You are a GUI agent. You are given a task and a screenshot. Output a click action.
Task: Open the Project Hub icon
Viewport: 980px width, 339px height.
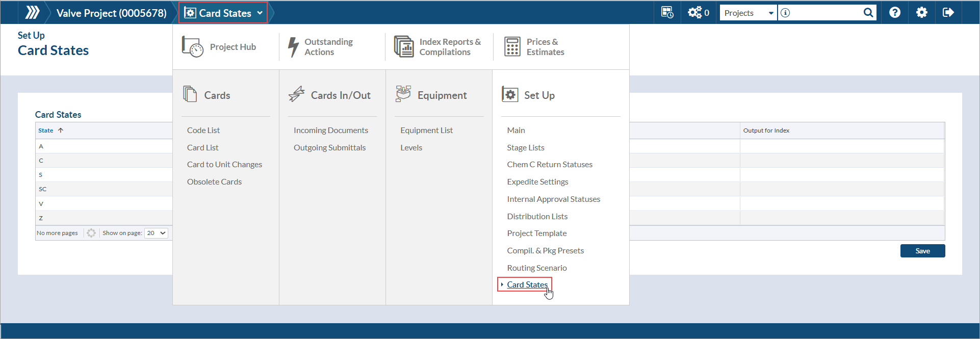[x=193, y=47]
